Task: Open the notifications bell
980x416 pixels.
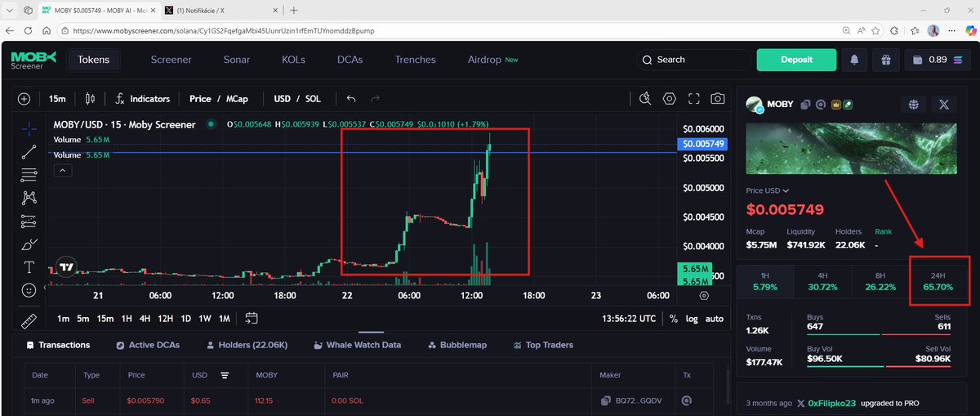Action: (854, 60)
